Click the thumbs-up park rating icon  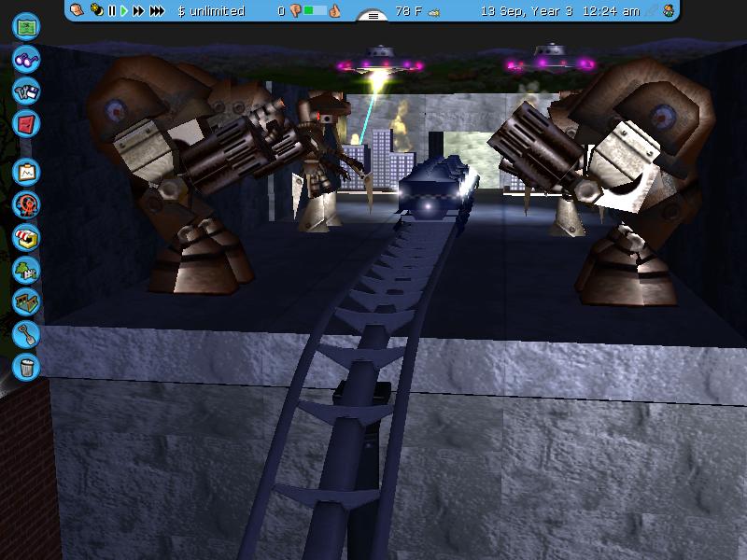[x=335, y=10]
